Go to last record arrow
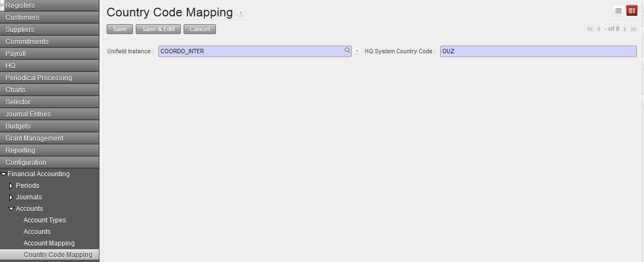The width and height of the screenshot is (644, 262). click(x=634, y=29)
